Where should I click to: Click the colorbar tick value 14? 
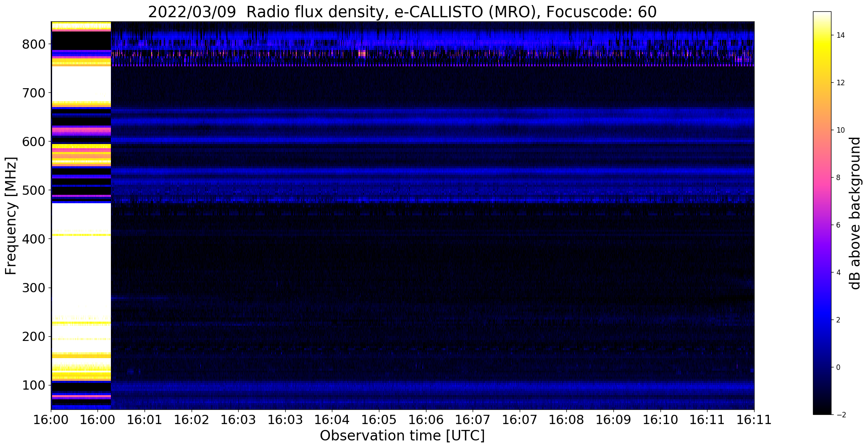pos(840,35)
